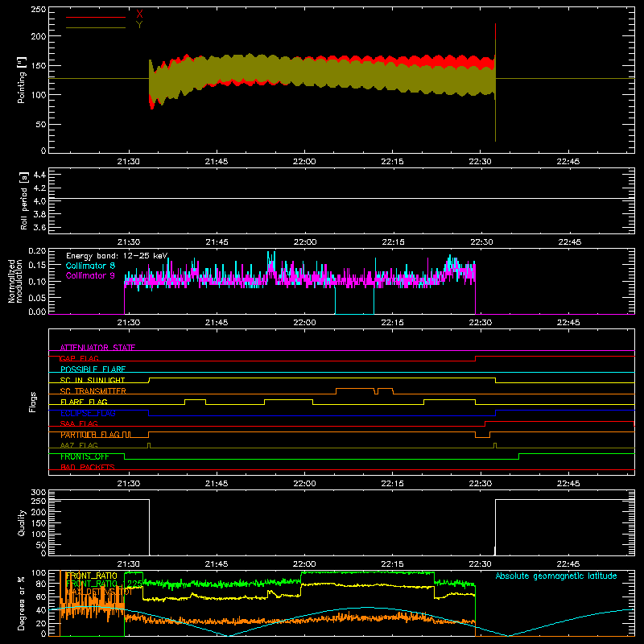Click the Flags axis title

32,402
